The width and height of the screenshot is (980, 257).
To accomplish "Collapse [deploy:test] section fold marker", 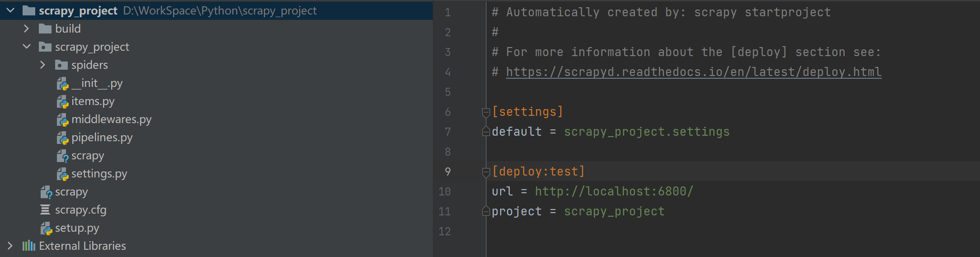I will click(486, 172).
